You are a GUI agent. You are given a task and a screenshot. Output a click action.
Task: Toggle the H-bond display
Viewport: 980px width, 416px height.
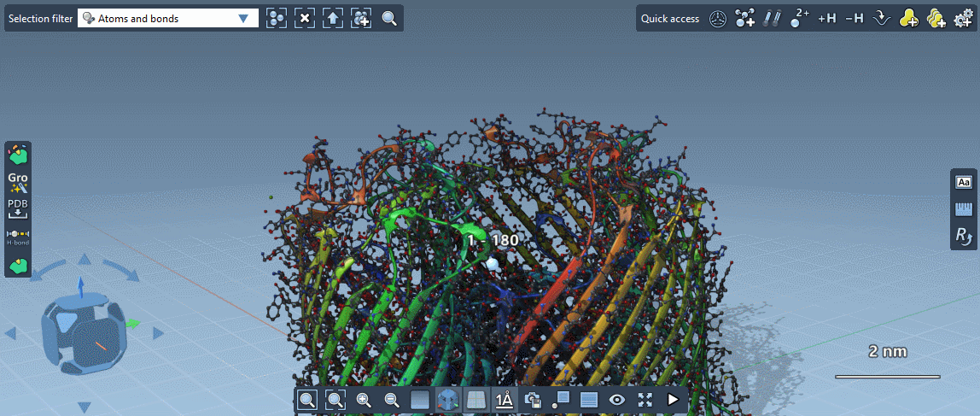[x=18, y=237]
